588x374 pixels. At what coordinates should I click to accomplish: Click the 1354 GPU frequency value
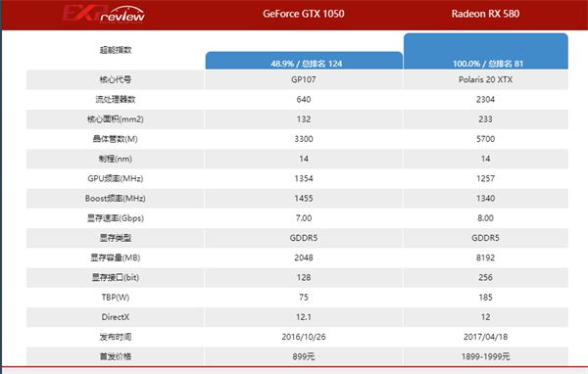304,179
